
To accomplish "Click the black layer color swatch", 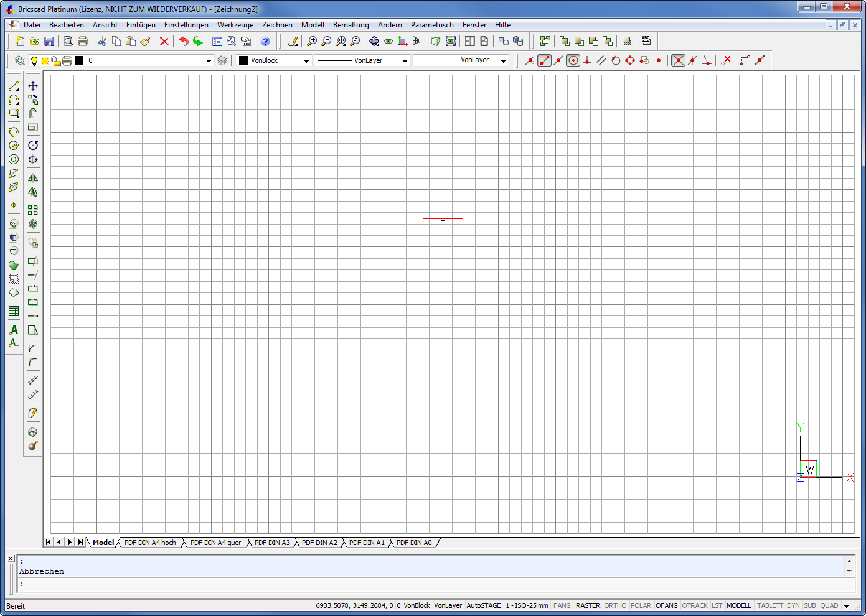I will 79,60.
